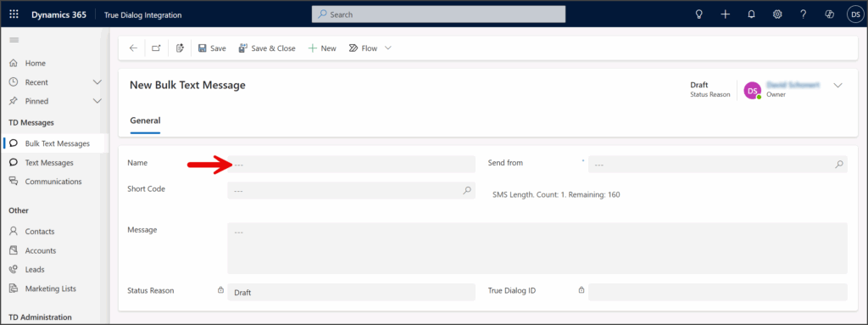This screenshot has height=325, width=868.
Task: Click the Short Code lookup search icon
Action: [467, 190]
